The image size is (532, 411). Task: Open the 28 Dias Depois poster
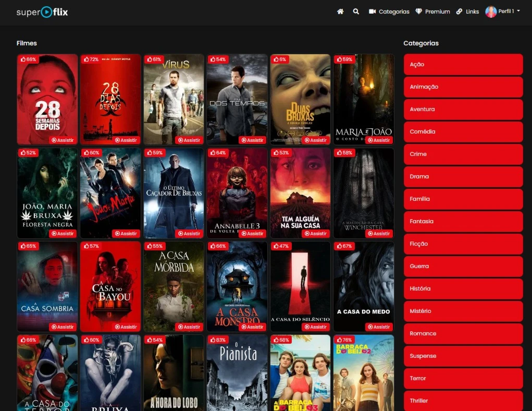pyautogui.click(x=110, y=100)
